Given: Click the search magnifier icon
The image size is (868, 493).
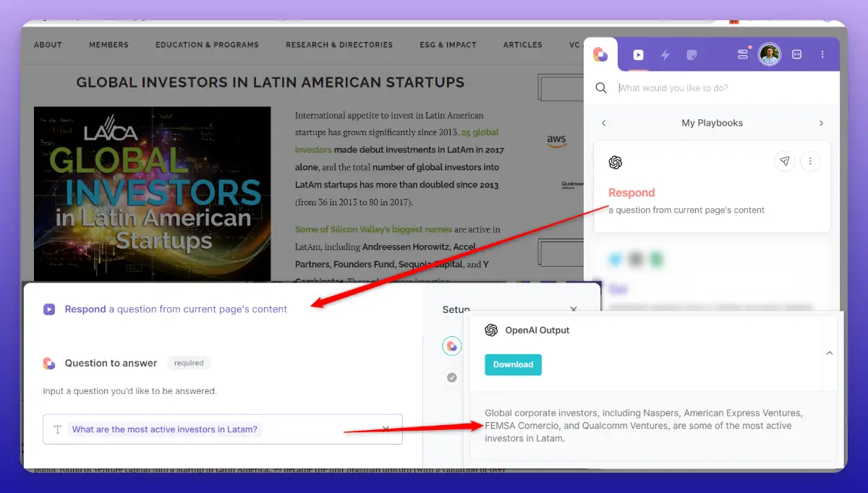Looking at the screenshot, I should click(601, 87).
